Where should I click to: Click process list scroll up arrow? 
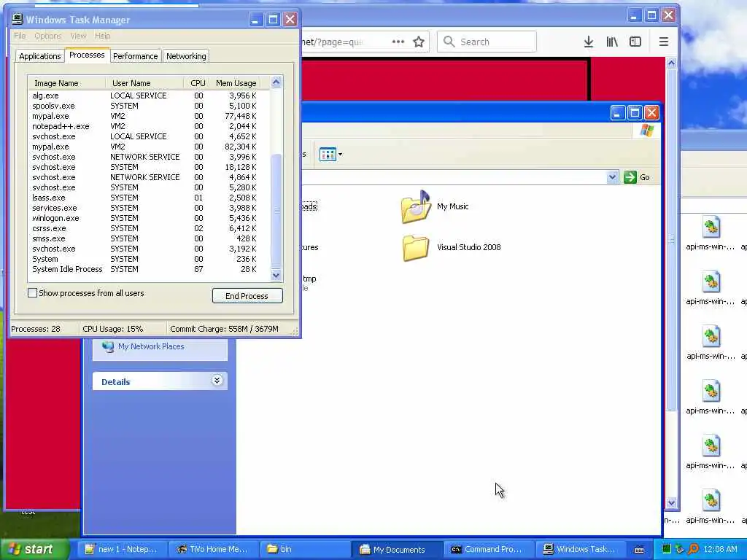point(276,82)
